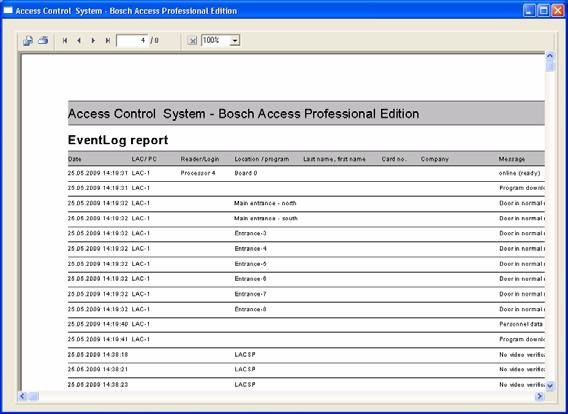This screenshot has height=414, width=568.
Task: Click 'Door in normal' message for Entrance-5
Action: (522, 264)
